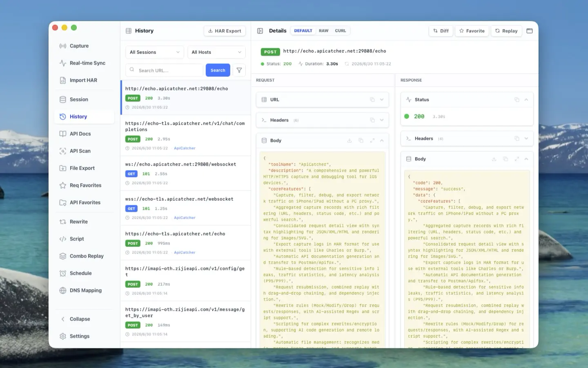Download the response Body

tap(494, 159)
